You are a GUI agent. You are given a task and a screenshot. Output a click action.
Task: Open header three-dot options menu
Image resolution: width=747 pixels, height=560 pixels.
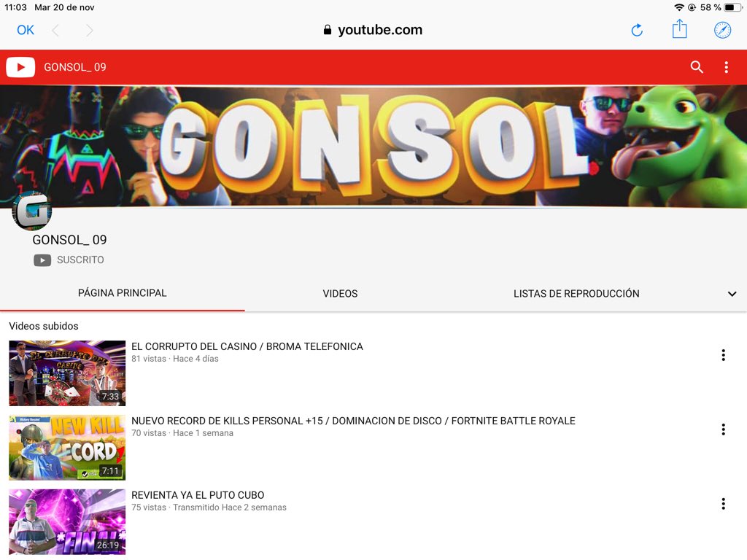726,67
